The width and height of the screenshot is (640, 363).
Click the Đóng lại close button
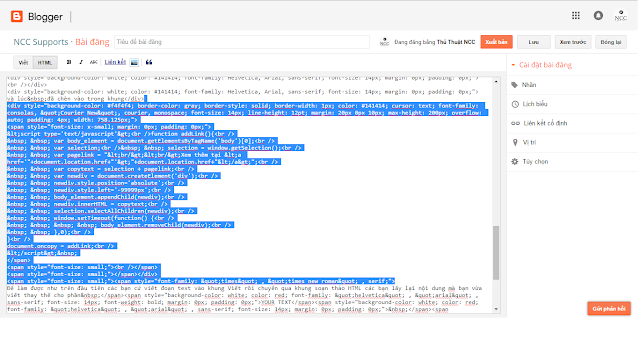pyautogui.click(x=611, y=42)
